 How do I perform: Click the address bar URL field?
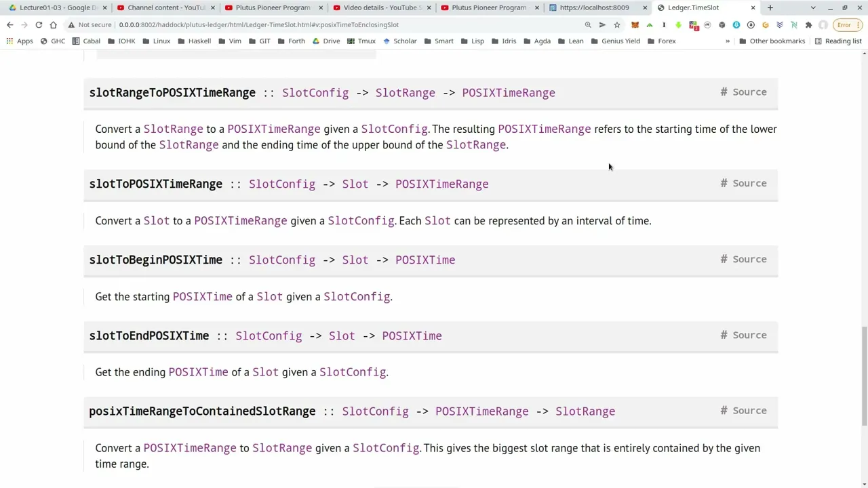pyautogui.click(x=339, y=25)
